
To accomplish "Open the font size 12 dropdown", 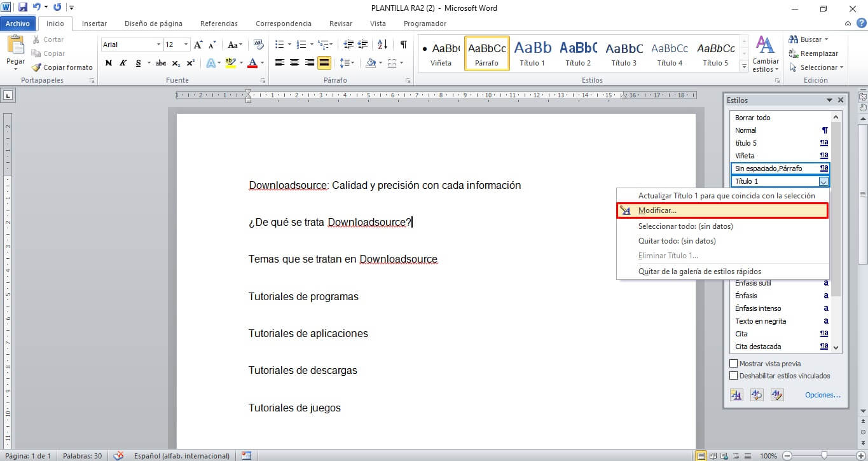I will [186, 45].
